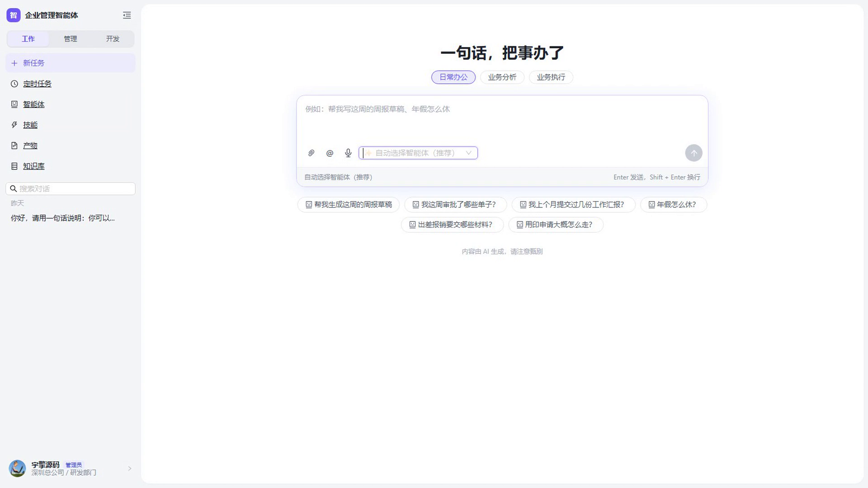
Task: Click the heading 一句话，把事办了
Action: [502, 53]
